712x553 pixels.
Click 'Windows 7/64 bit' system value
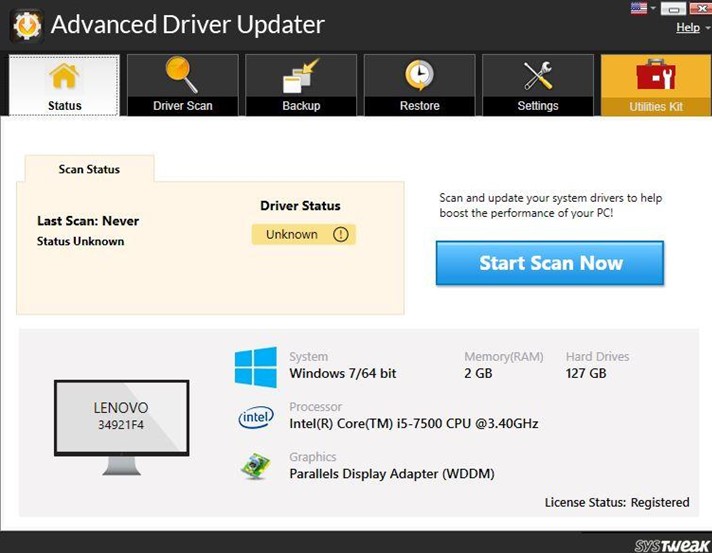(x=343, y=373)
